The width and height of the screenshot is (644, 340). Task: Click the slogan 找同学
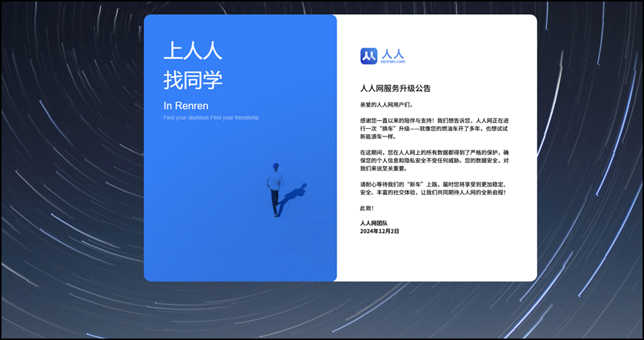pos(193,80)
